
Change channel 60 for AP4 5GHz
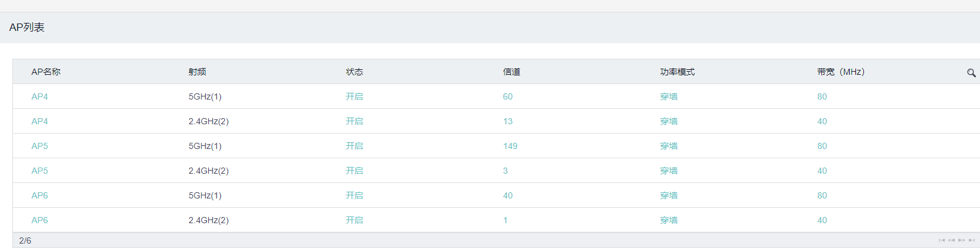point(508,96)
